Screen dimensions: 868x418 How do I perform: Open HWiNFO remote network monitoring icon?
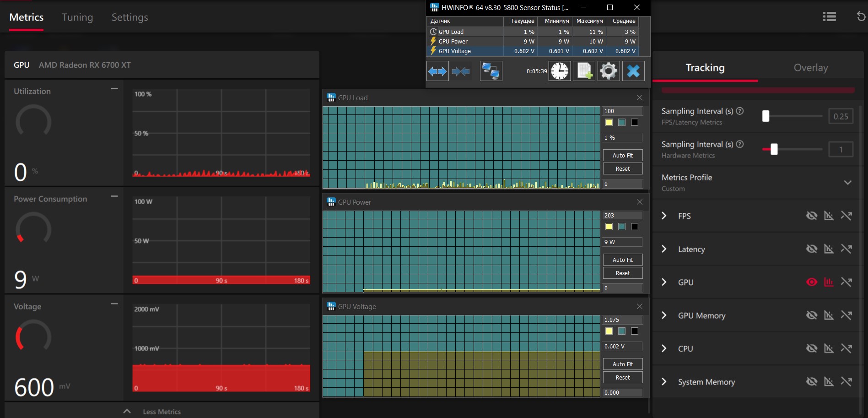tap(491, 71)
